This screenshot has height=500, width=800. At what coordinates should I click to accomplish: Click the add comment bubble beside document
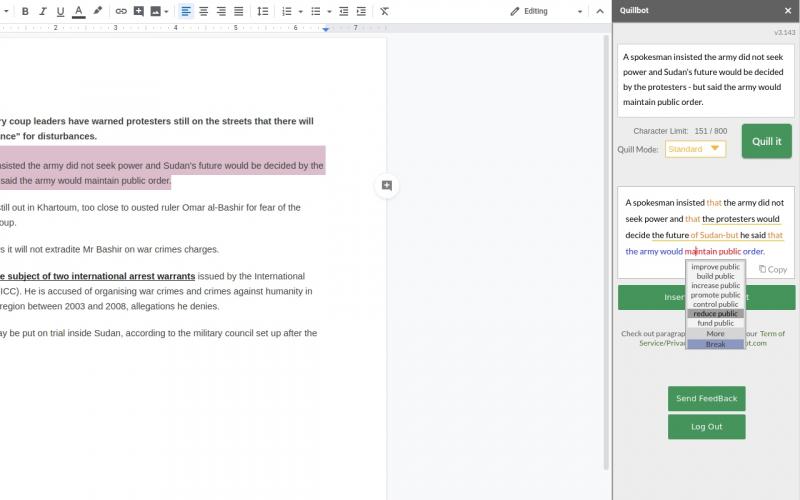(387, 185)
